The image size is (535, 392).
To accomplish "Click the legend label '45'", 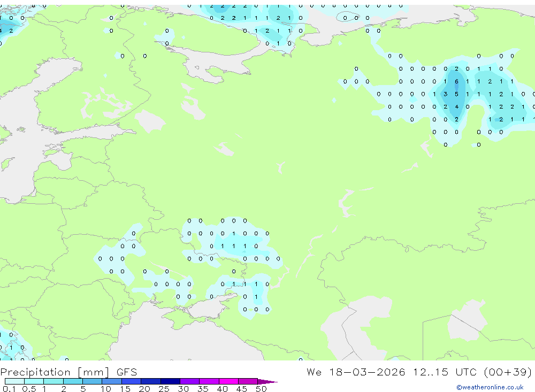I will pyautogui.click(x=242, y=389).
